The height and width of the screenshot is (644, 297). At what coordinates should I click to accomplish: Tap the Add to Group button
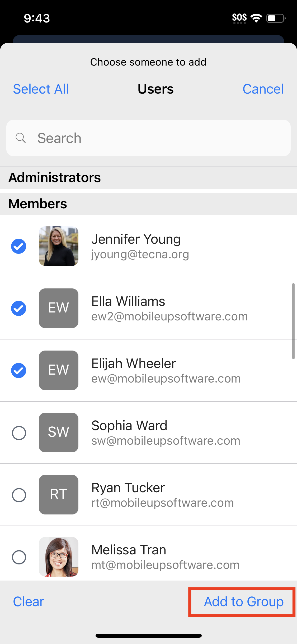pyautogui.click(x=244, y=602)
